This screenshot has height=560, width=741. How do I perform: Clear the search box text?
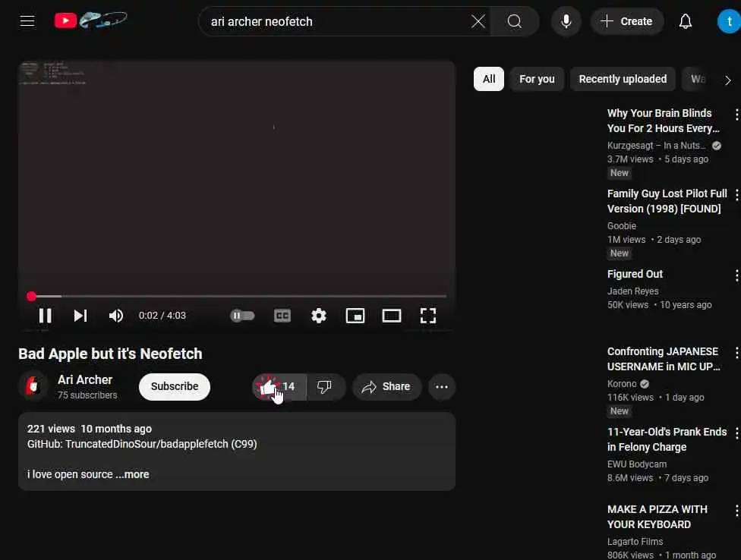(x=478, y=21)
